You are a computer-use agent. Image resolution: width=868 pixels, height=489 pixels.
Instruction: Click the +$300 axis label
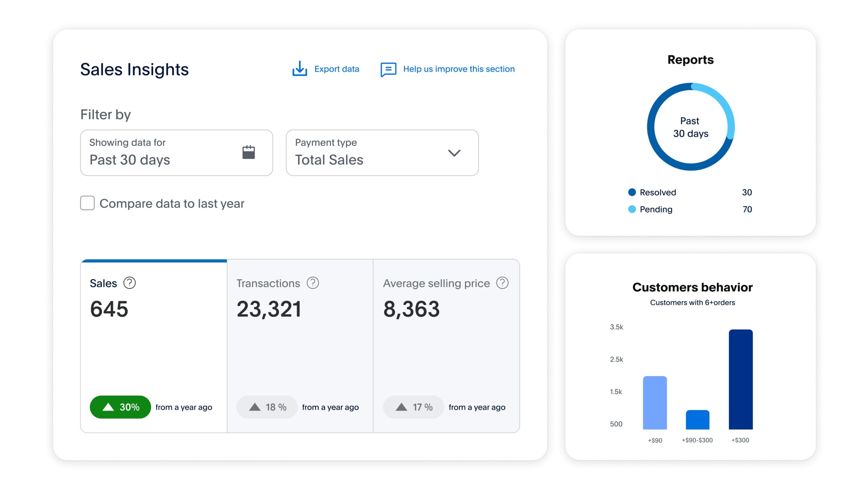(740, 440)
